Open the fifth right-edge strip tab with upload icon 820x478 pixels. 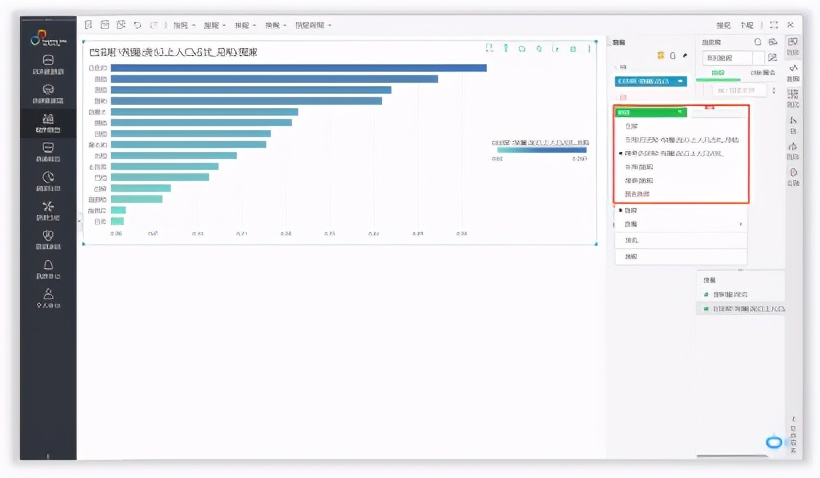[793, 151]
